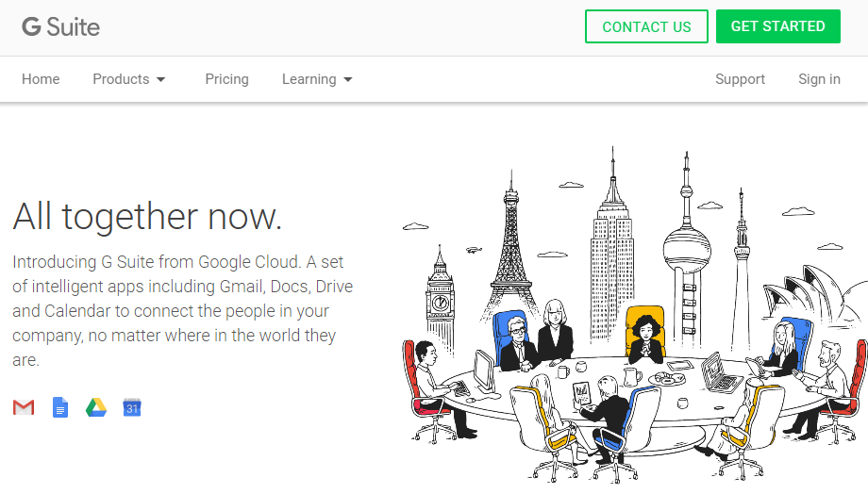Open the Pricing page

227,79
